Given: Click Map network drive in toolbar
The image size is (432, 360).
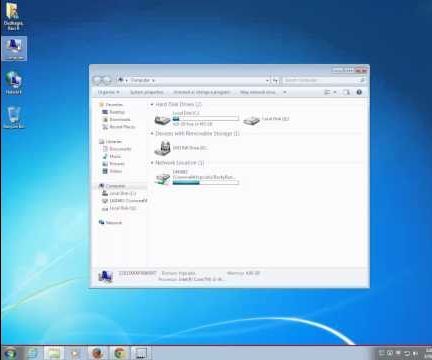Looking at the screenshot, I should point(258,92).
